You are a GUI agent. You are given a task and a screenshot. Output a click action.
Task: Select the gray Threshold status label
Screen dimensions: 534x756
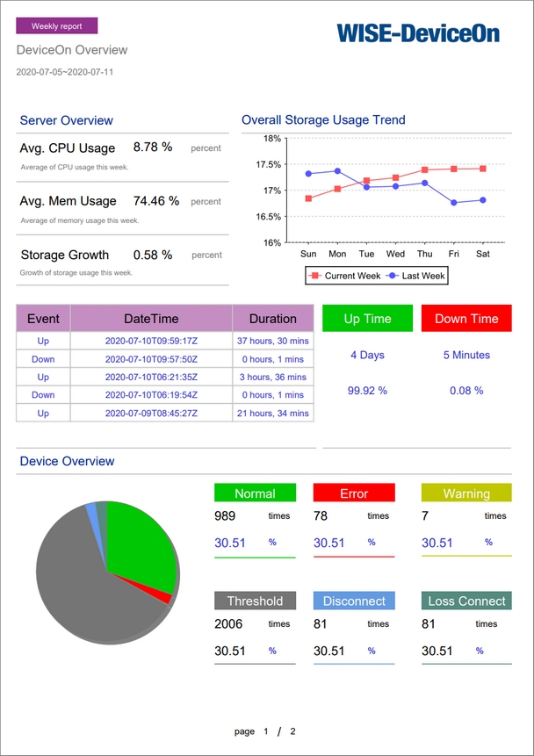[255, 601]
